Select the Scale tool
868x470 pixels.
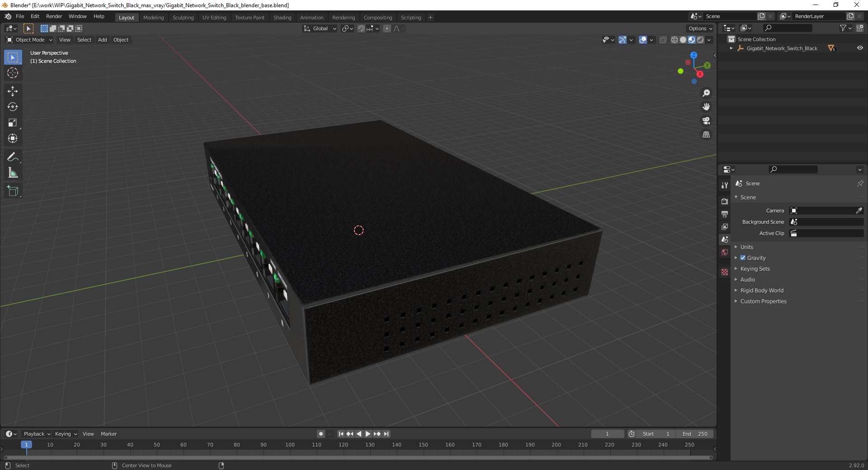click(x=13, y=123)
